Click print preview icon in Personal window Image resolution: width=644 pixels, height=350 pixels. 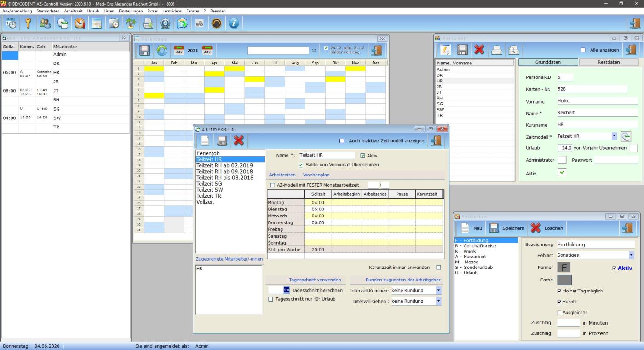pyautogui.click(x=513, y=50)
